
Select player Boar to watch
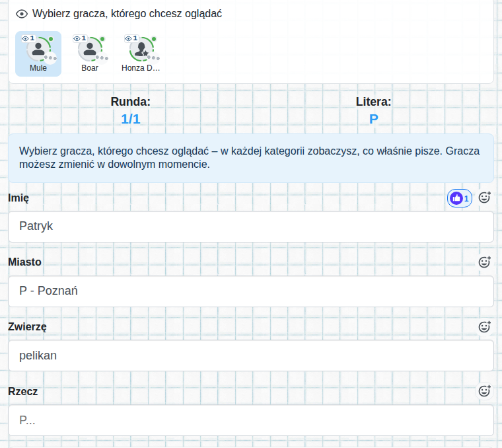(x=90, y=54)
